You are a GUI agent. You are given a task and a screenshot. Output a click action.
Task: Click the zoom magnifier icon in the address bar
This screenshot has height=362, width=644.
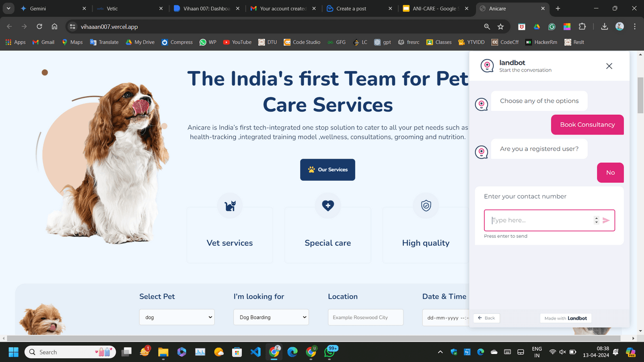pyautogui.click(x=487, y=27)
